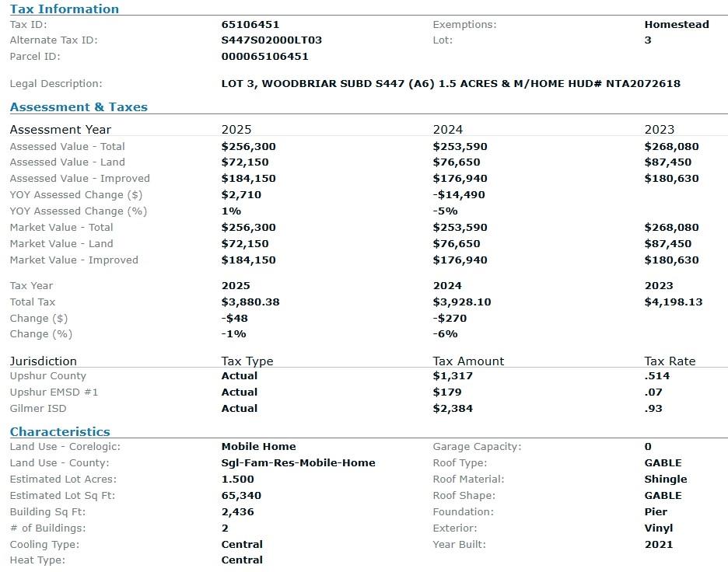The width and height of the screenshot is (728, 572).
Task: Click the Tax Information section heading
Action: [64, 9]
